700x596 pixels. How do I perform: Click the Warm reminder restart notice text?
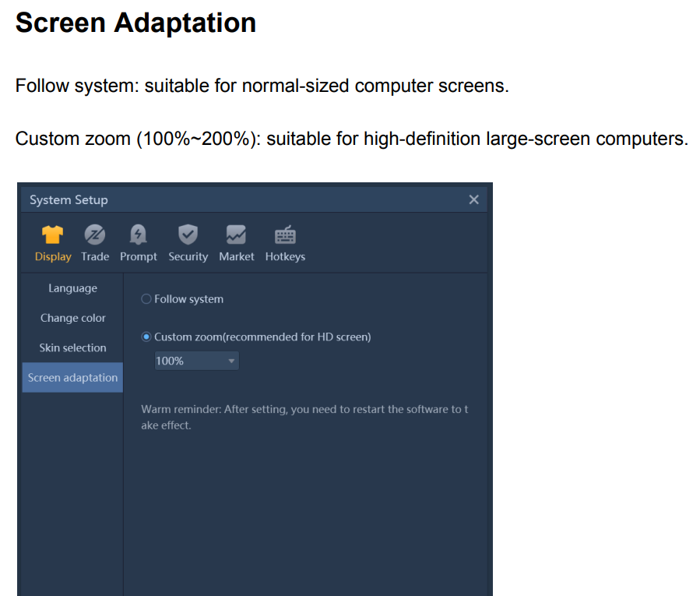click(304, 418)
